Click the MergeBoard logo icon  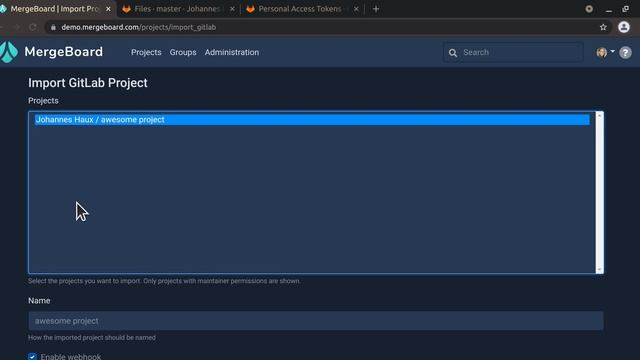point(9,52)
